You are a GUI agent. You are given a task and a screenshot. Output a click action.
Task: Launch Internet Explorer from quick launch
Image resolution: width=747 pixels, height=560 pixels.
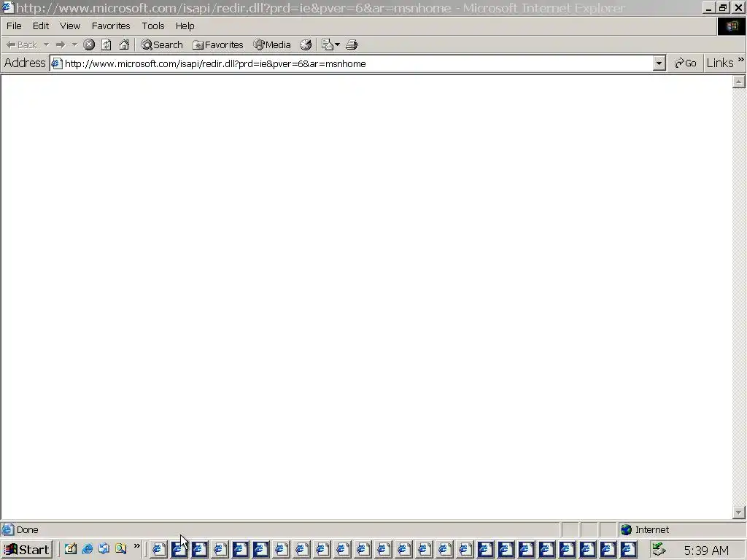(x=88, y=549)
